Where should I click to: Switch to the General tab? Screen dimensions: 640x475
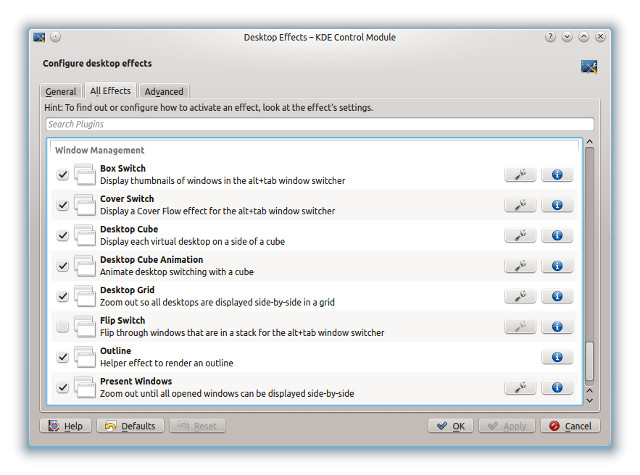coord(61,92)
